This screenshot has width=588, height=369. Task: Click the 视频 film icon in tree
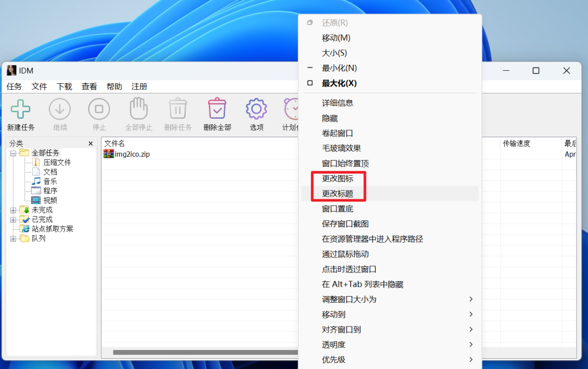(36, 200)
